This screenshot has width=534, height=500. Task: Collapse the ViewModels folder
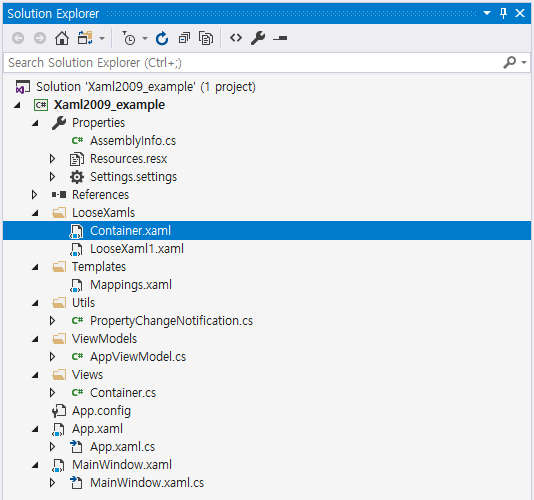pos(35,340)
